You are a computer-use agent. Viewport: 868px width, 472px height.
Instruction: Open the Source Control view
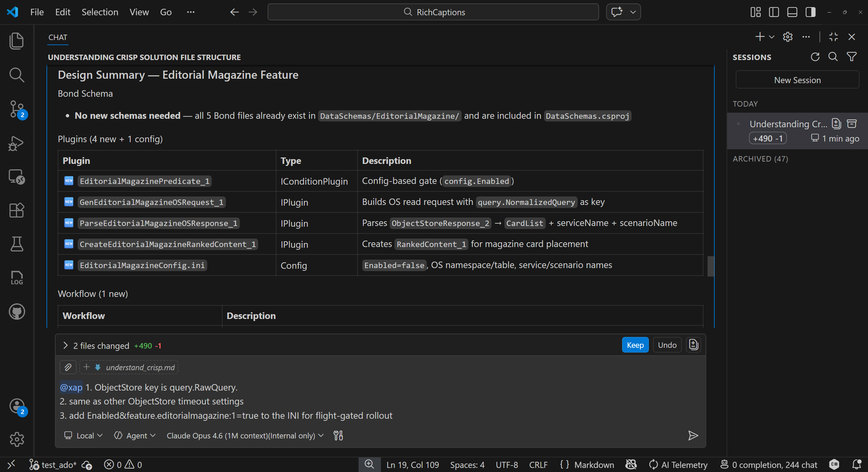(16, 109)
